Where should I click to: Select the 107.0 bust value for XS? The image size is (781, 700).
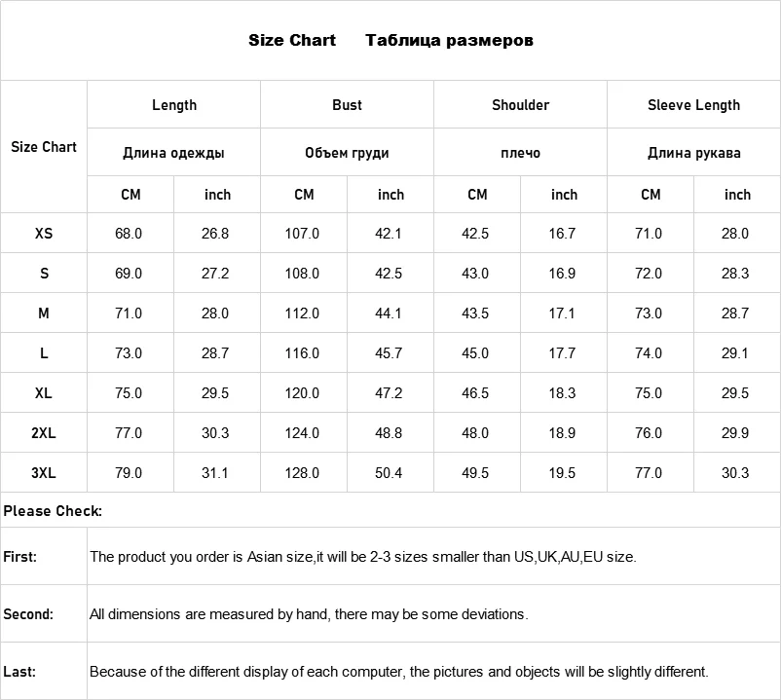pyautogui.click(x=302, y=234)
